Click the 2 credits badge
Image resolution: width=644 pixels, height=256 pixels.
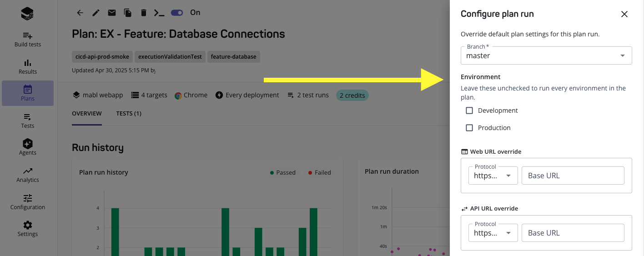tap(352, 95)
